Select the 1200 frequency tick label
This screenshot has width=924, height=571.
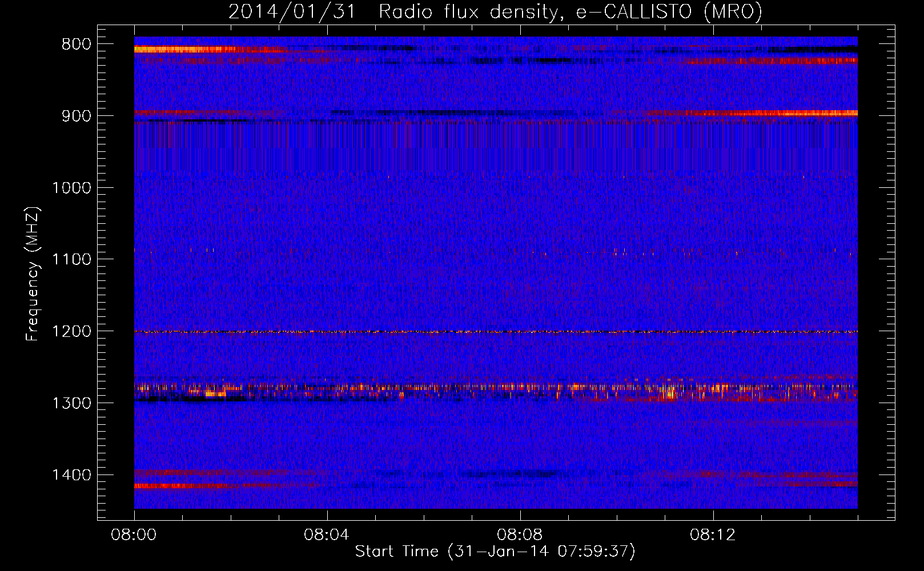pos(72,332)
